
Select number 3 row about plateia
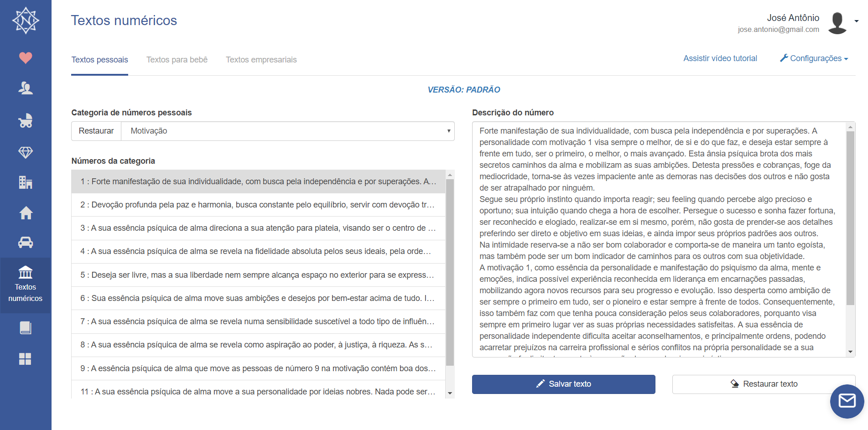pos(258,228)
